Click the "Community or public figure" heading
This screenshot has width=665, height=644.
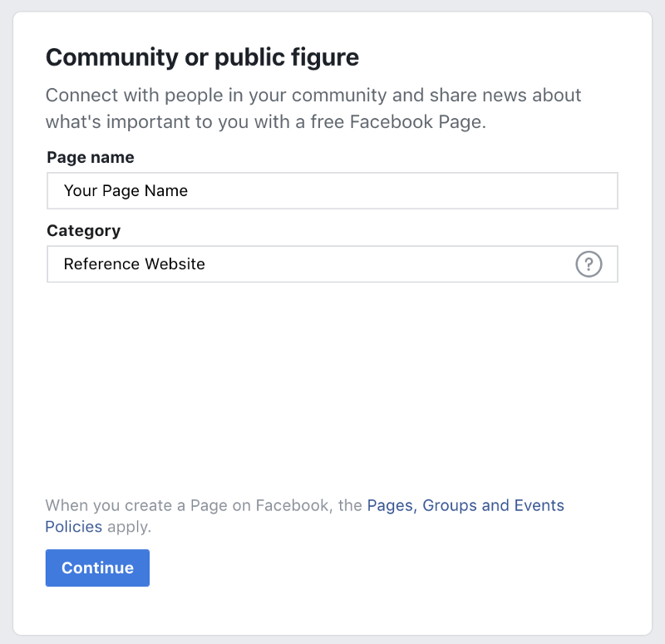[x=202, y=57]
